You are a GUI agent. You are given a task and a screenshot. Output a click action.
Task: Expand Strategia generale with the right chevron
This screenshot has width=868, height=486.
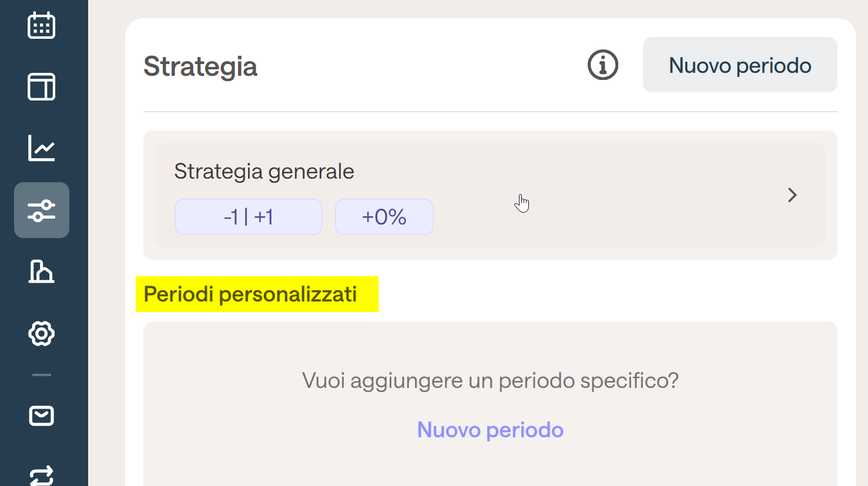point(792,195)
